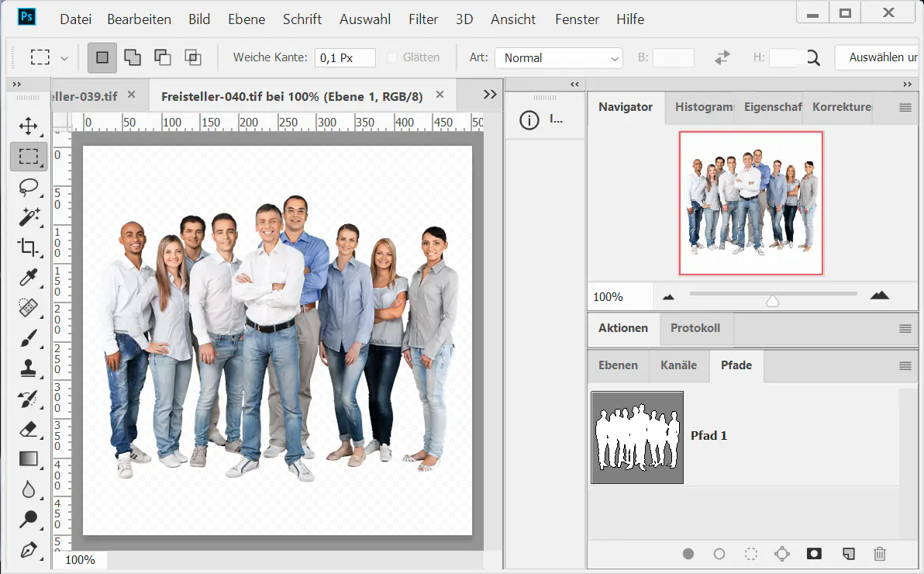This screenshot has height=574, width=924.
Task: Select the Crop tool
Action: click(x=29, y=247)
